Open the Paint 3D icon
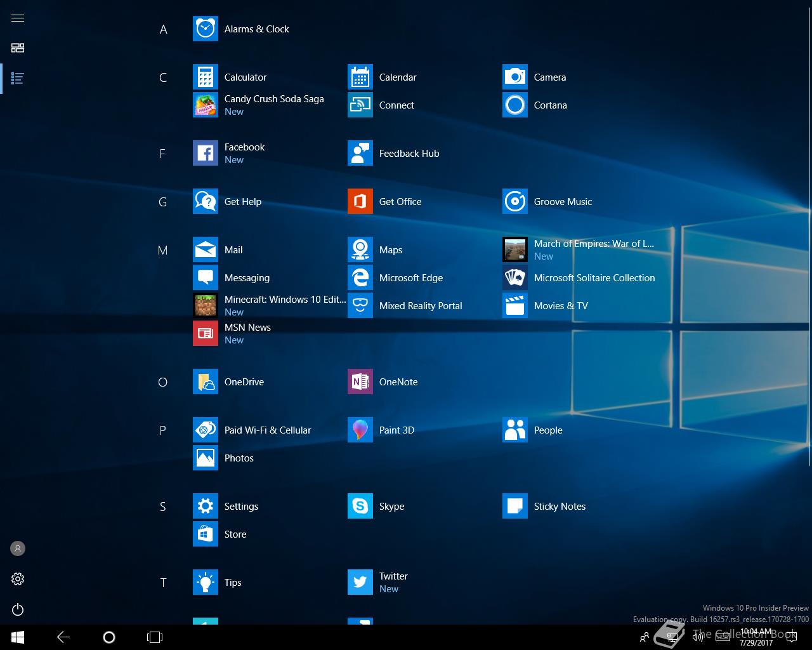The height and width of the screenshot is (650, 812). point(360,430)
